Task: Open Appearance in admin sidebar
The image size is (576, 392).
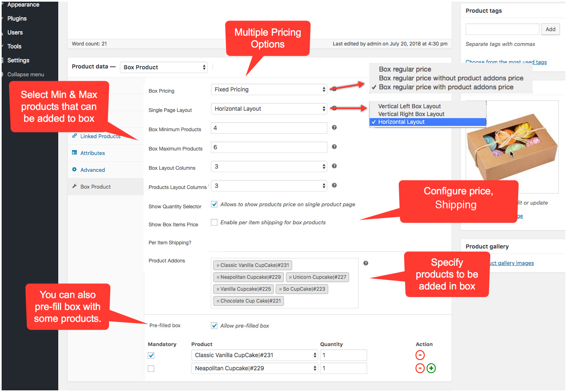Action: (x=23, y=5)
